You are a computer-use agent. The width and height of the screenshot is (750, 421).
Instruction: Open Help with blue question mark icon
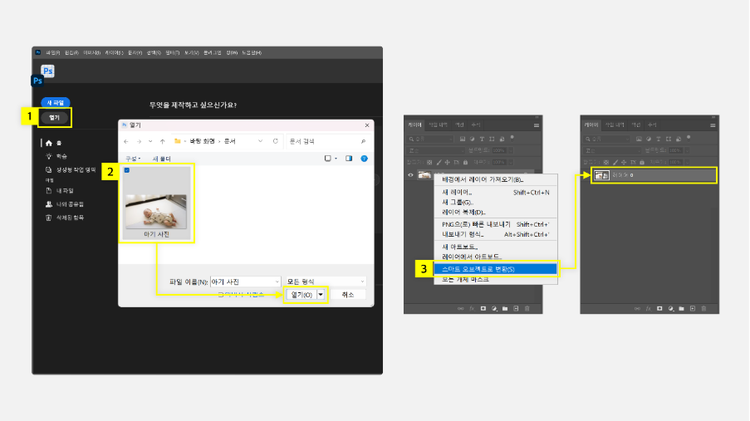tap(364, 158)
